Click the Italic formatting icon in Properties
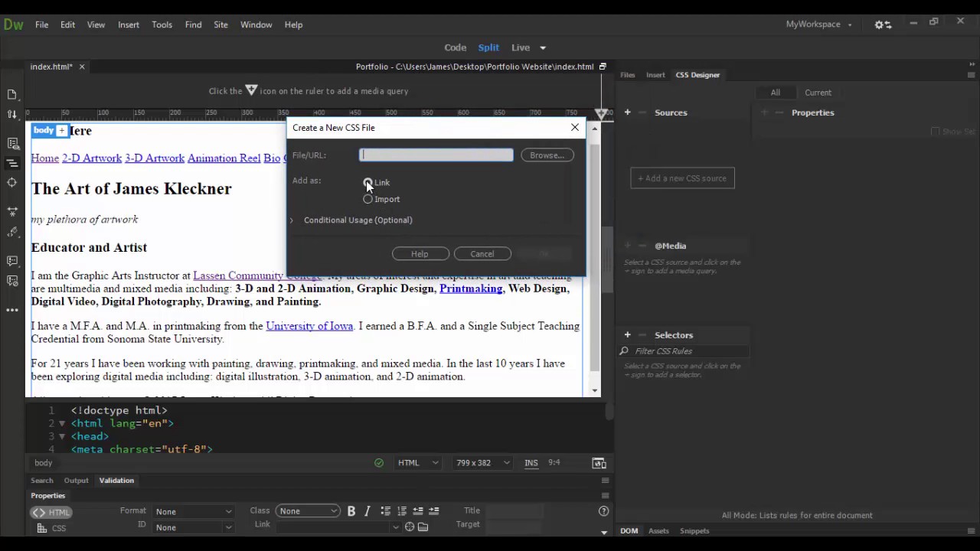 pyautogui.click(x=367, y=511)
